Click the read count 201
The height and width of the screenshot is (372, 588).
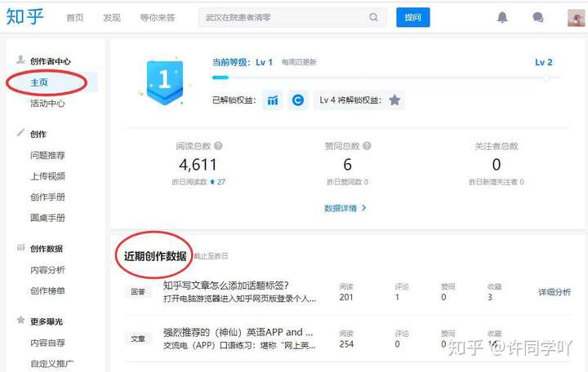point(346,298)
